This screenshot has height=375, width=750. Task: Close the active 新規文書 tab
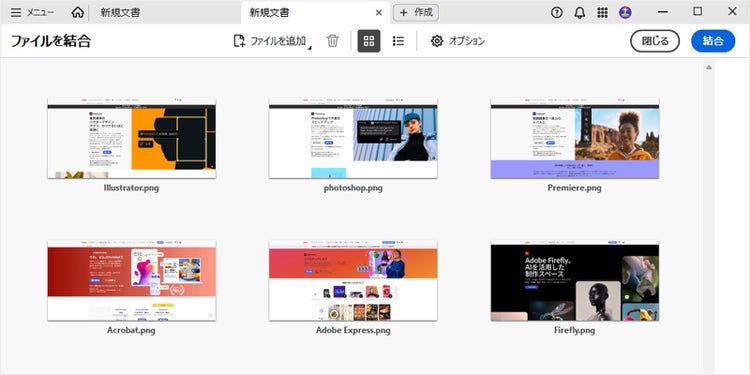pyautogui.click(x=379, y=13)
